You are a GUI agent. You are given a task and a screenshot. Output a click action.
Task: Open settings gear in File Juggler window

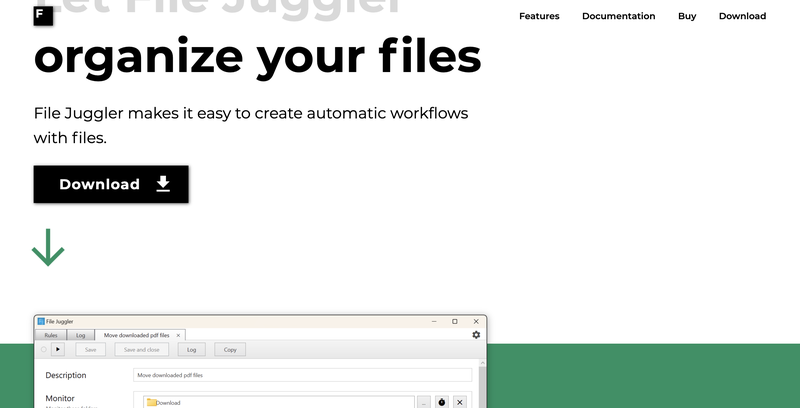476,335
